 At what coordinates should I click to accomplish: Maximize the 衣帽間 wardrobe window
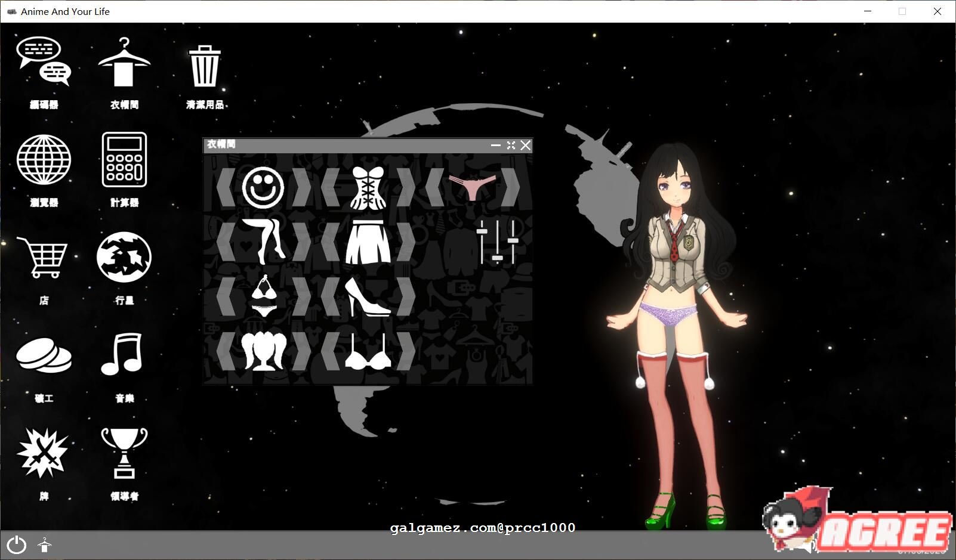[x=510, y=145]
